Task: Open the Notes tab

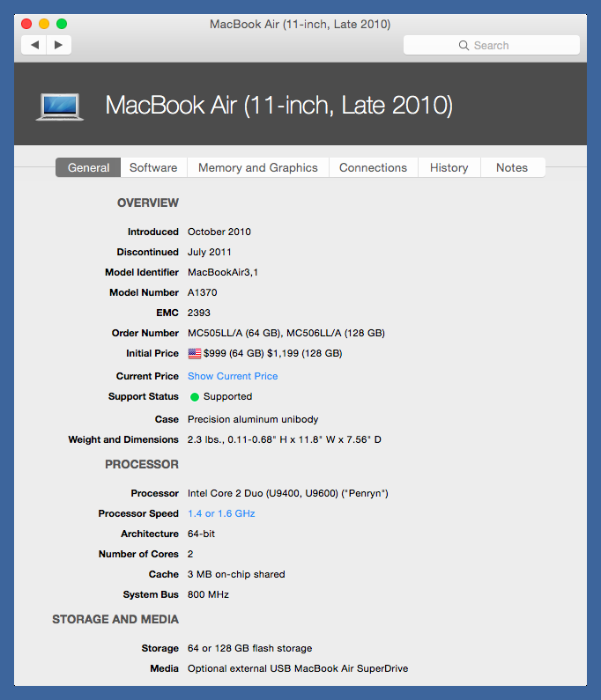Action: 511,167
